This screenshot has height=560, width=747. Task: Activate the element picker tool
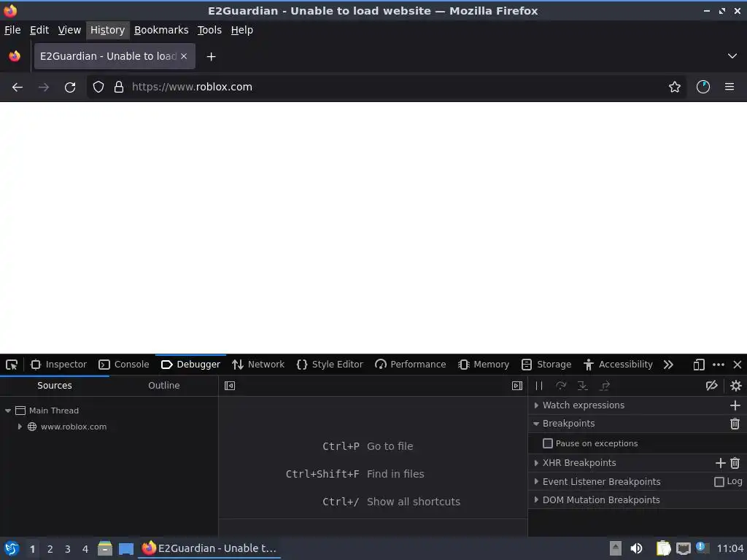(12, 365)
